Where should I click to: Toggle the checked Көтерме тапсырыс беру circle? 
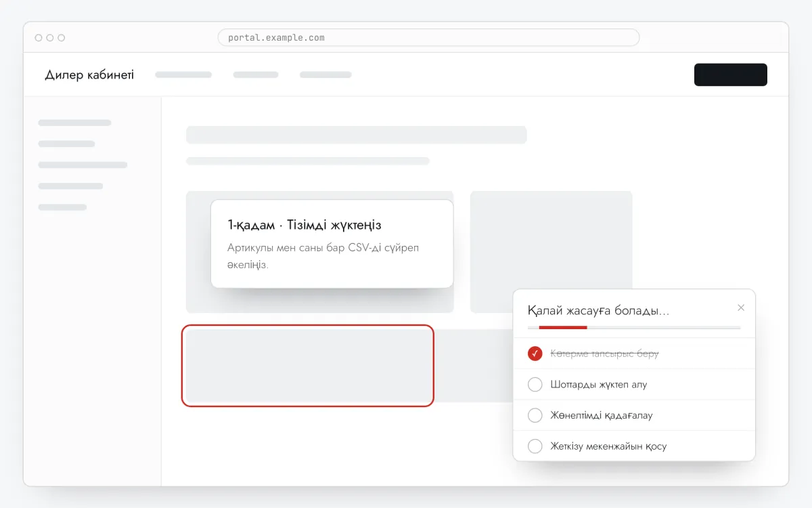coord(535,354)
